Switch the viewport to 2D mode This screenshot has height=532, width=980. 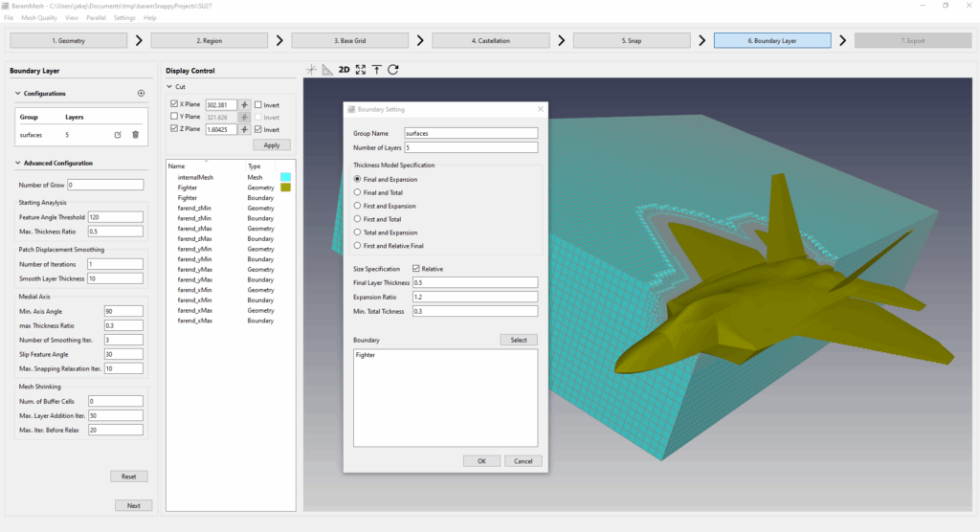[x=344, y=70]
